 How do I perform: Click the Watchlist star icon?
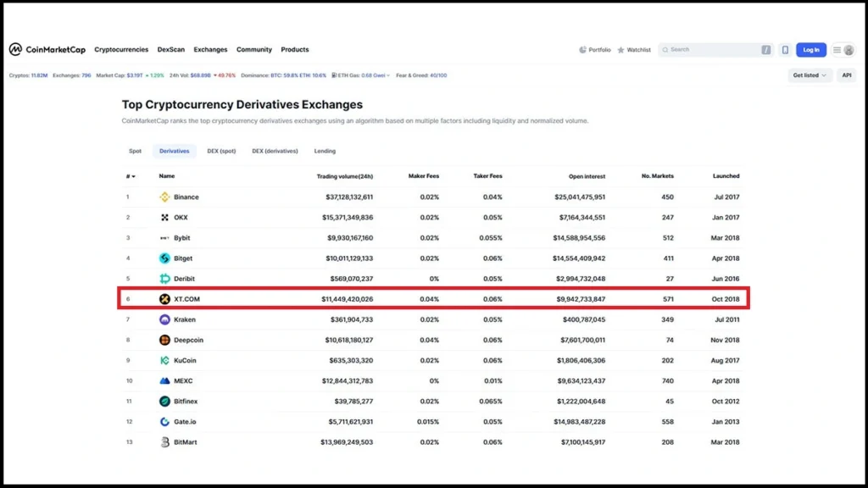coord(620,50)
